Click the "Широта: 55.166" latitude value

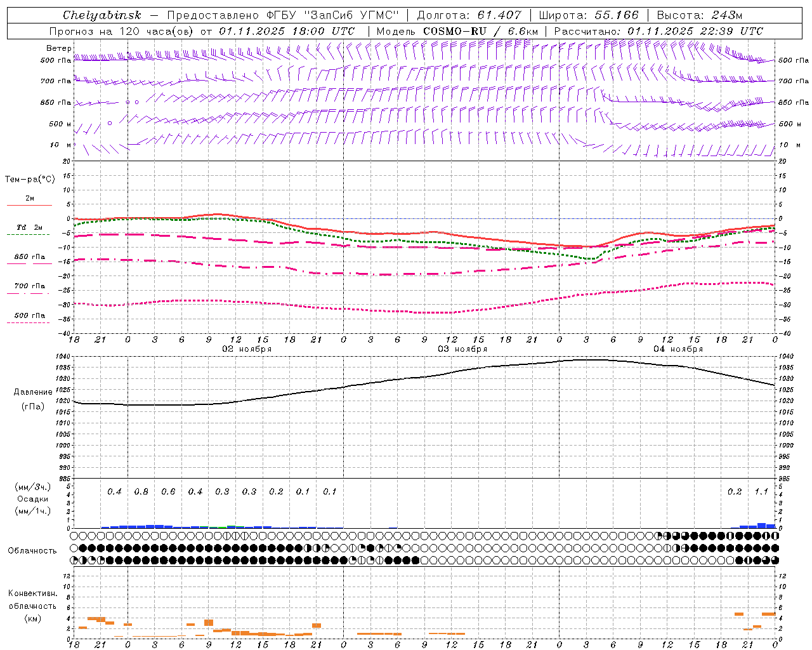[588, 15]
